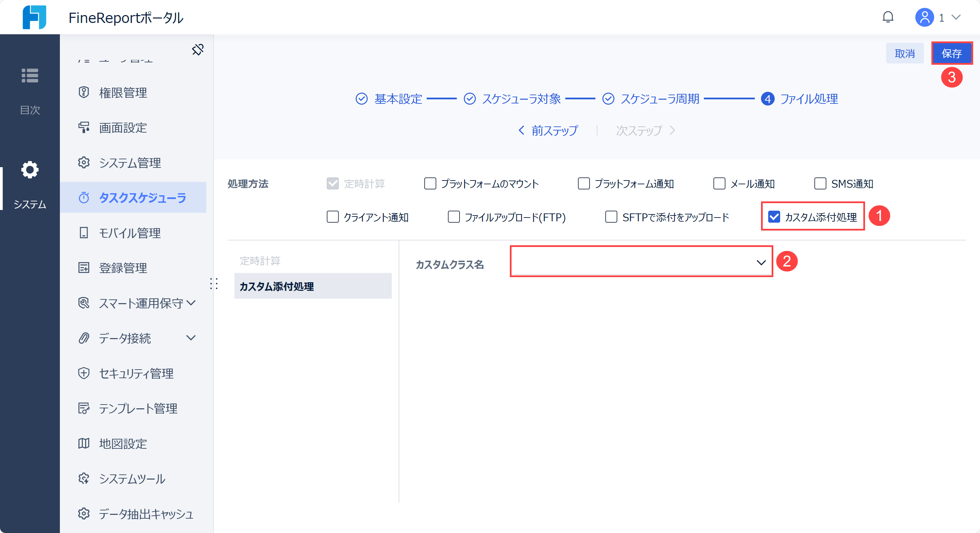980x533 pixels.
Task: Enable the メール通知 checkbox
Action: click(x=719, y=184)
